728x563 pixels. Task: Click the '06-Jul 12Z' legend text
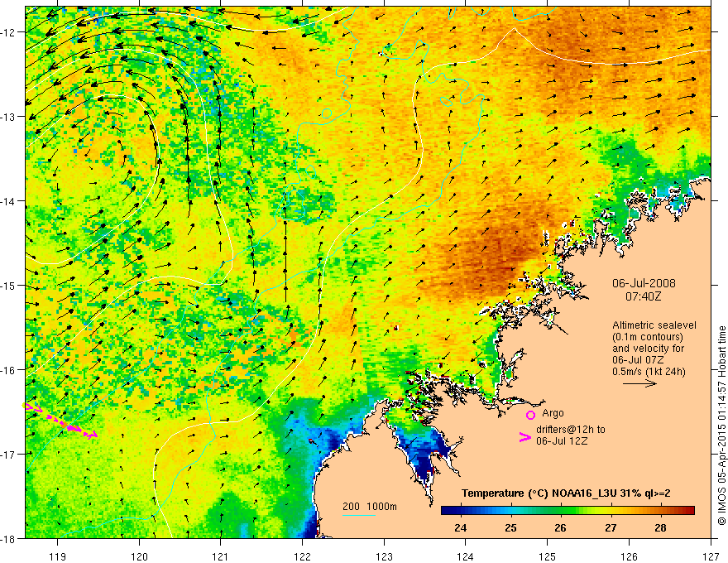562,440
